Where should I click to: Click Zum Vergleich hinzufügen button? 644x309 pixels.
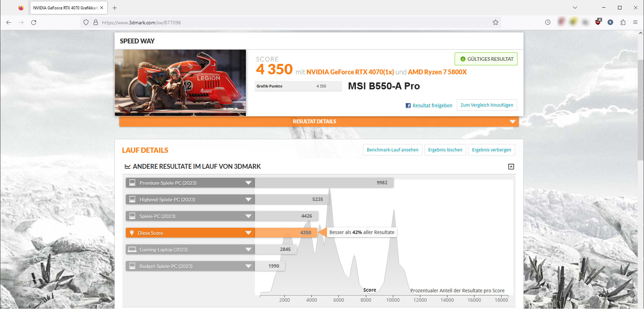coord(487,105)
